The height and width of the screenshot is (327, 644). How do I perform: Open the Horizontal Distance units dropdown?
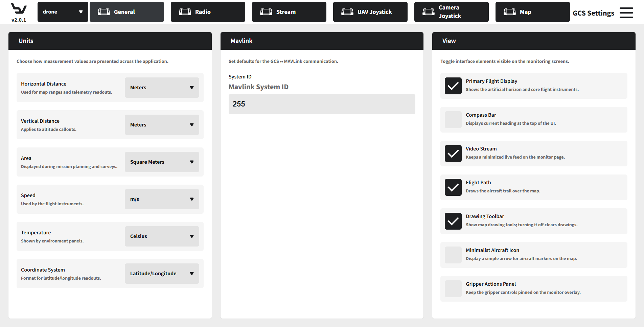[x=162, y=87]
